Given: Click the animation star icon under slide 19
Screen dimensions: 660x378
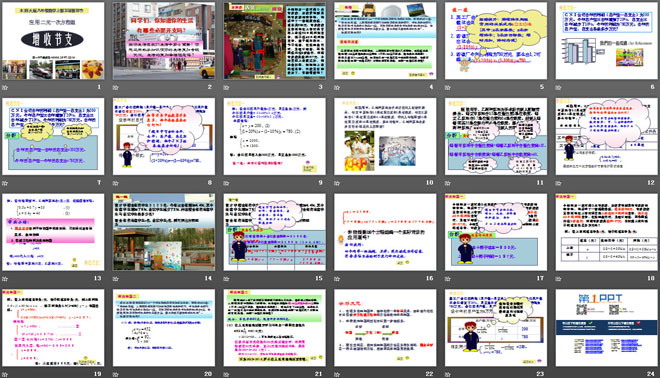Looking at the screenshot, I should point(5,374).
